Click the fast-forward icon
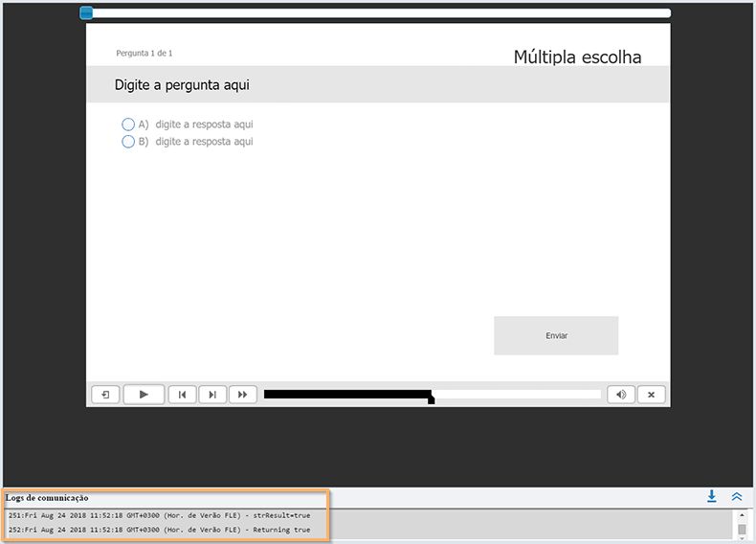 242,395
